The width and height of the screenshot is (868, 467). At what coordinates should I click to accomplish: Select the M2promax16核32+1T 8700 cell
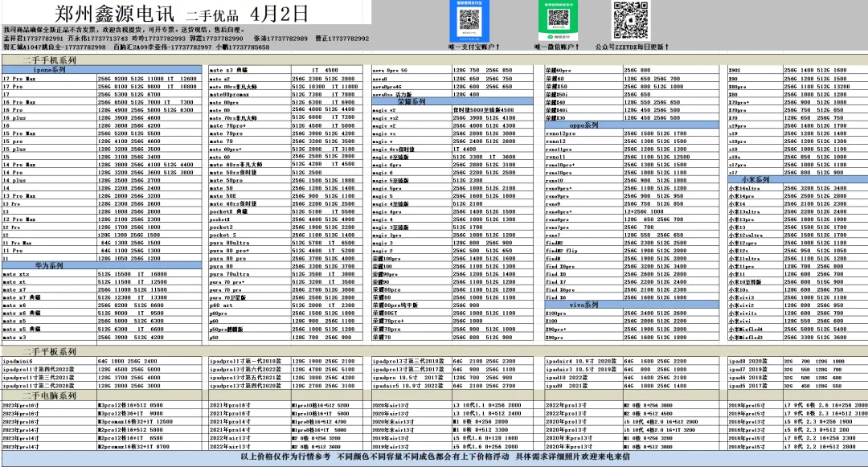pyautogui.click(x=149, y=446)
